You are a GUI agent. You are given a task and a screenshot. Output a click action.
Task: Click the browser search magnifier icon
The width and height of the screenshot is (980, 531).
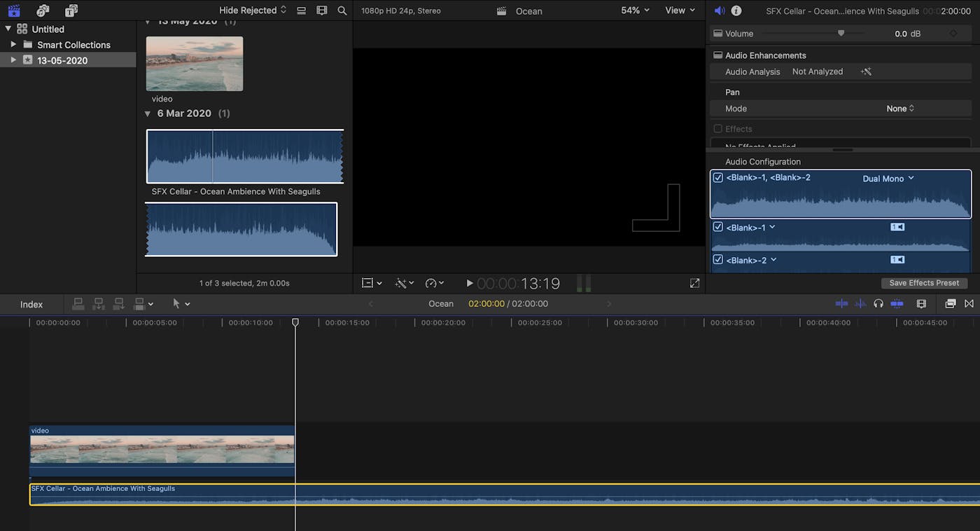point(342,11)
